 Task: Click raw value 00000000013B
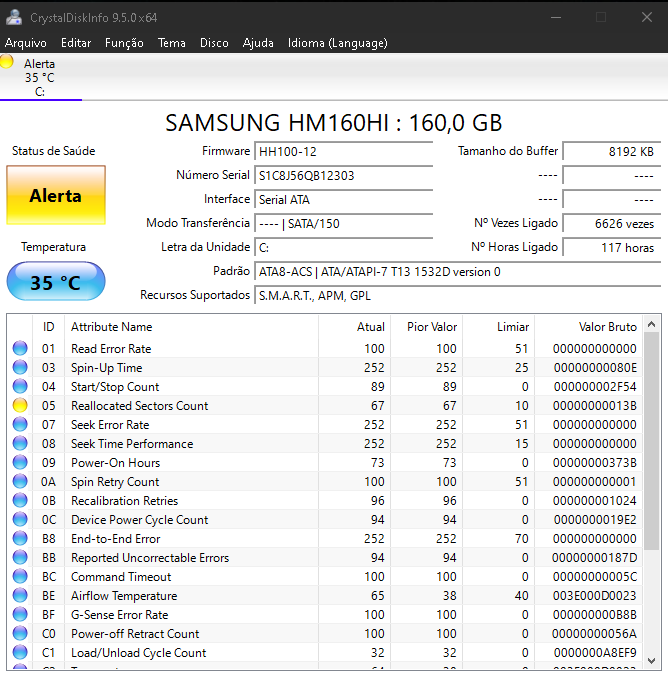(x=595, y=406)
